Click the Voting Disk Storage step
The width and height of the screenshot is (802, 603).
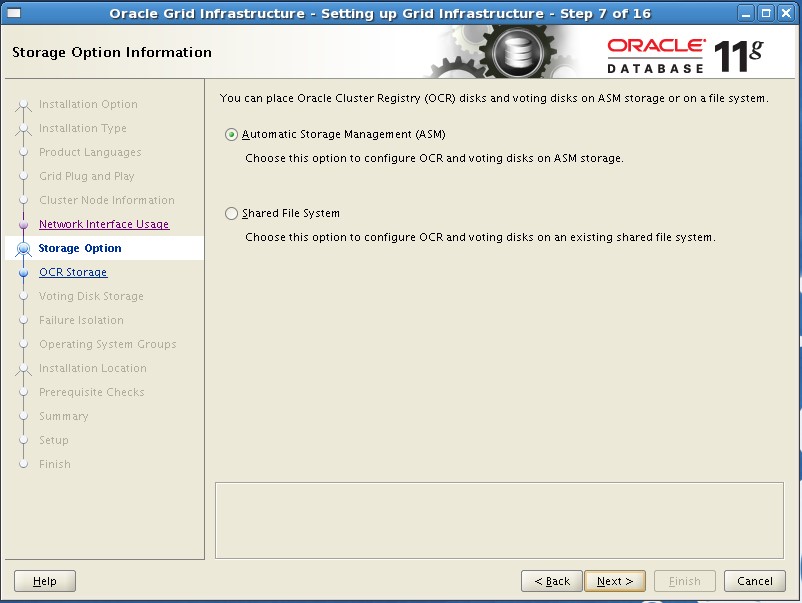click(91, 296)
